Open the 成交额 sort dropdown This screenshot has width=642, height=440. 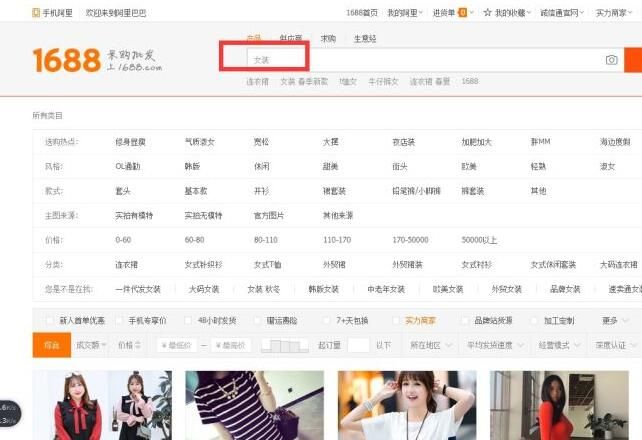tap(91, 345)
